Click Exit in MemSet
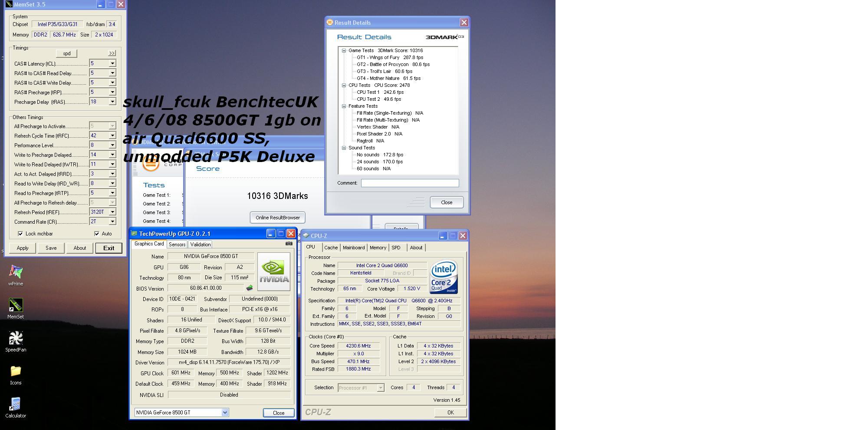The image size is (868, 430). (108, 248)
